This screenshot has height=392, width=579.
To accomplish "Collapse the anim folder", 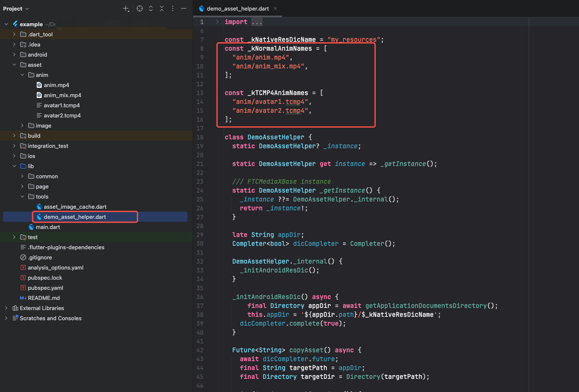I will point(22,75).
